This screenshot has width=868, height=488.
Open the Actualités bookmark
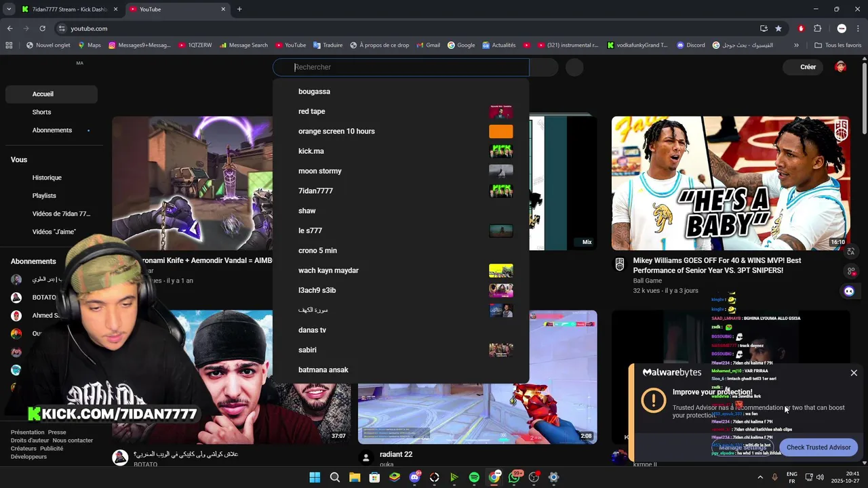pyautogui.click(x=499, y=45)
